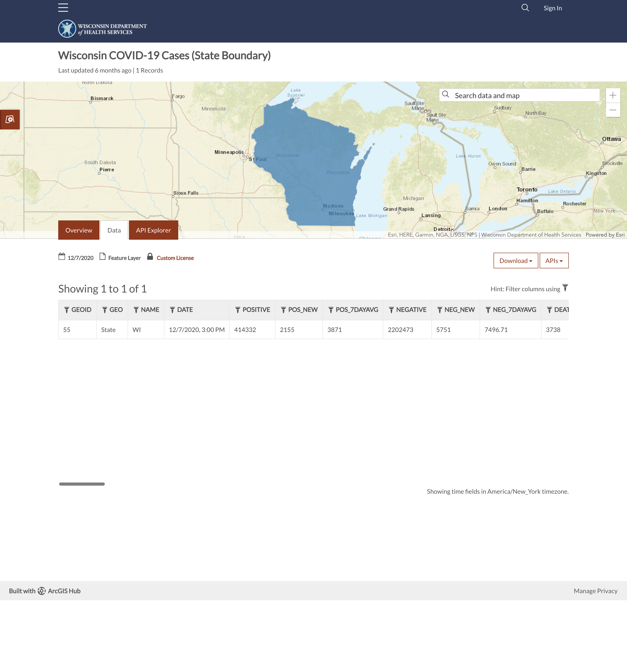This screenshot has width=627, height=672.
Task: Click the table horizontal scrollbar
Action: 82,484
